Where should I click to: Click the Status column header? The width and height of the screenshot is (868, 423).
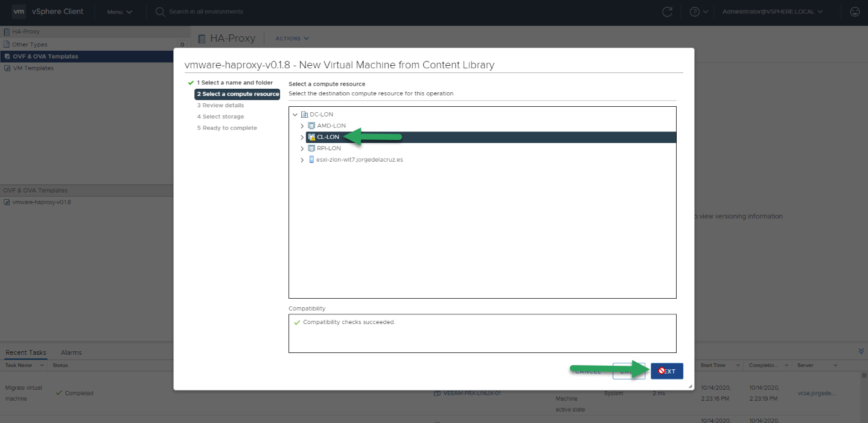pos(60,365)
